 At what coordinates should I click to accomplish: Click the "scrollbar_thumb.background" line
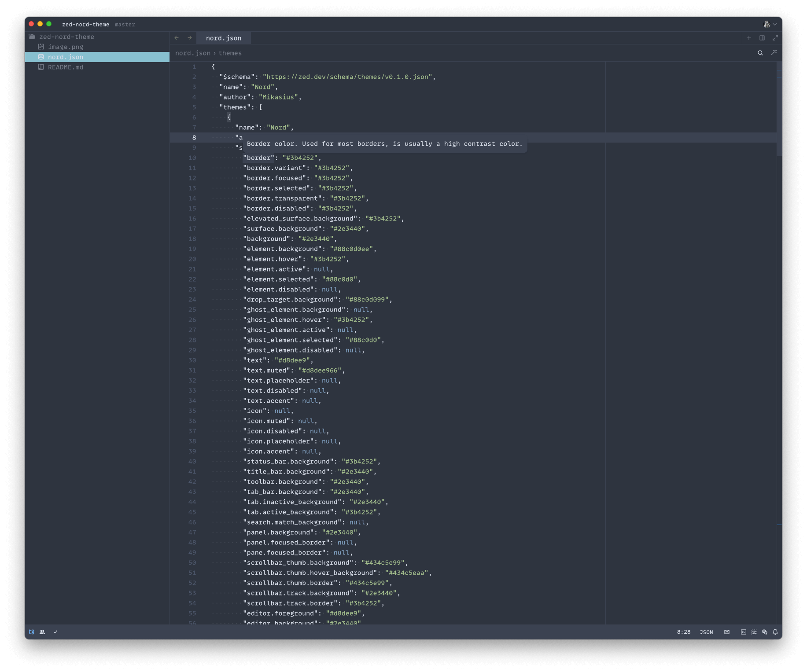[x=326, y=562]
